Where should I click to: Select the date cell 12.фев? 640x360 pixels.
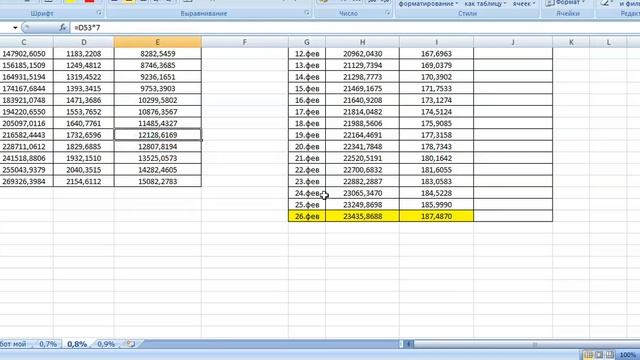[x=307, y=53]
